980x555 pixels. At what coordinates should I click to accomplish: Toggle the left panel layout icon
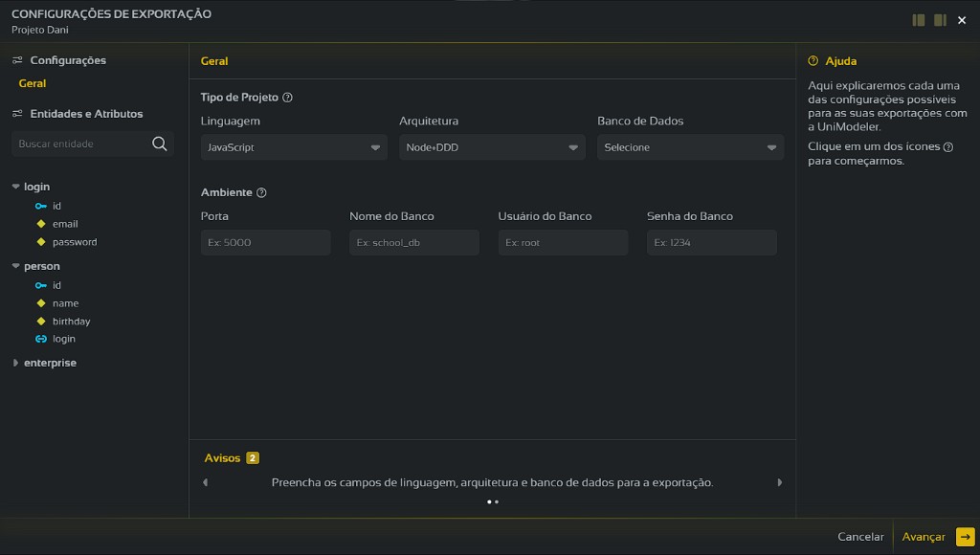click(918, 20)
